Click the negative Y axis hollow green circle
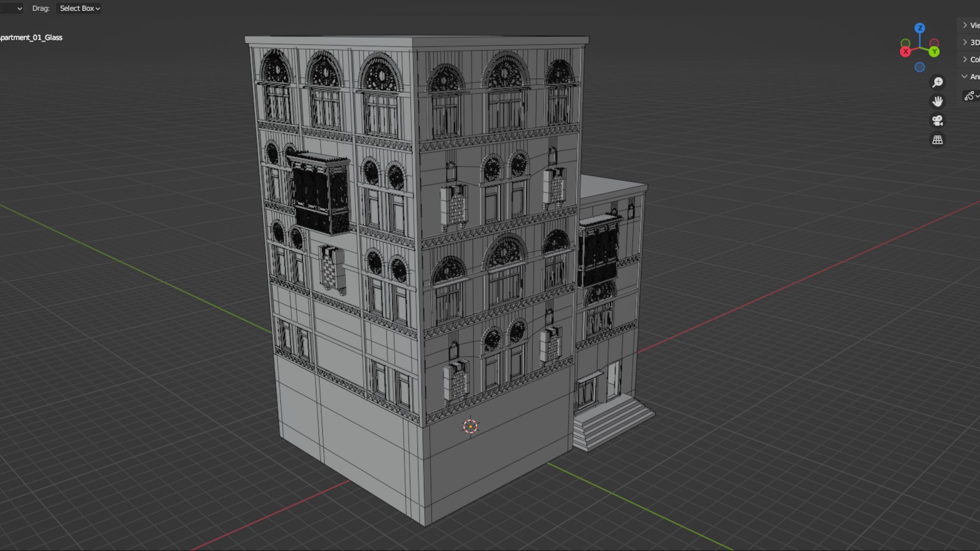 pos(905,43)
